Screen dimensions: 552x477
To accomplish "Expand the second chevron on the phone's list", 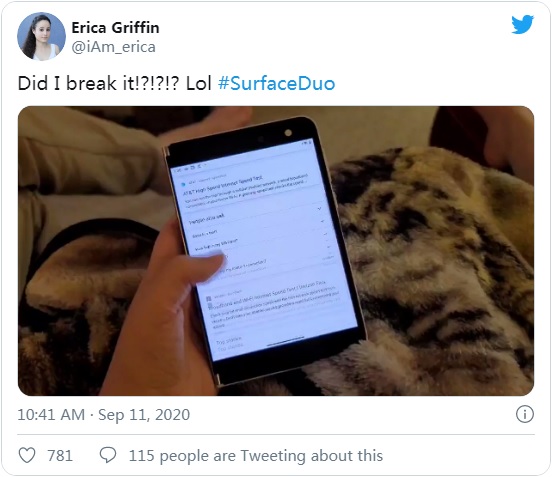I will pyautogui.click(x=322, y=221).
